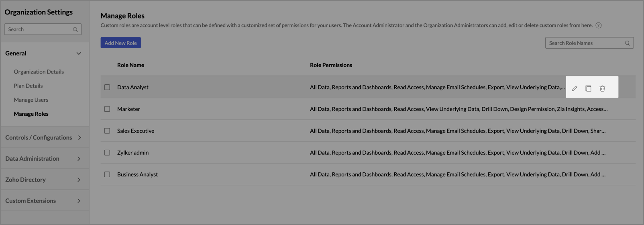Collapse the General section
644x225 pixels.
[79, 53]
